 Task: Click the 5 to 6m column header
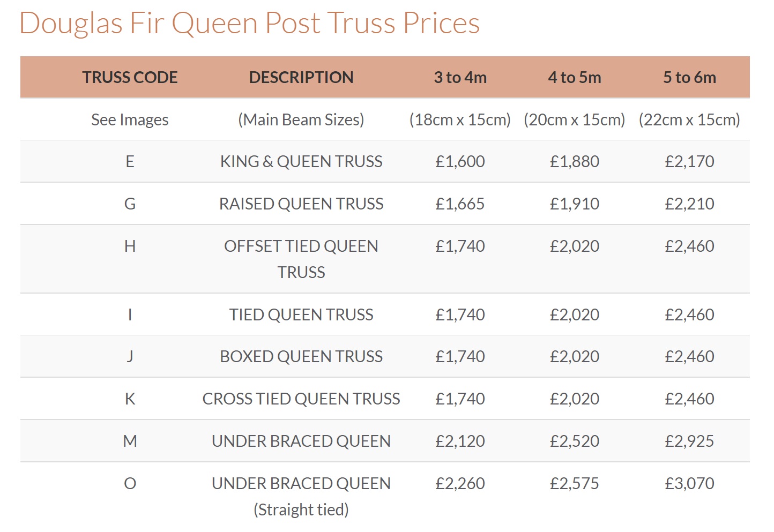689,77
